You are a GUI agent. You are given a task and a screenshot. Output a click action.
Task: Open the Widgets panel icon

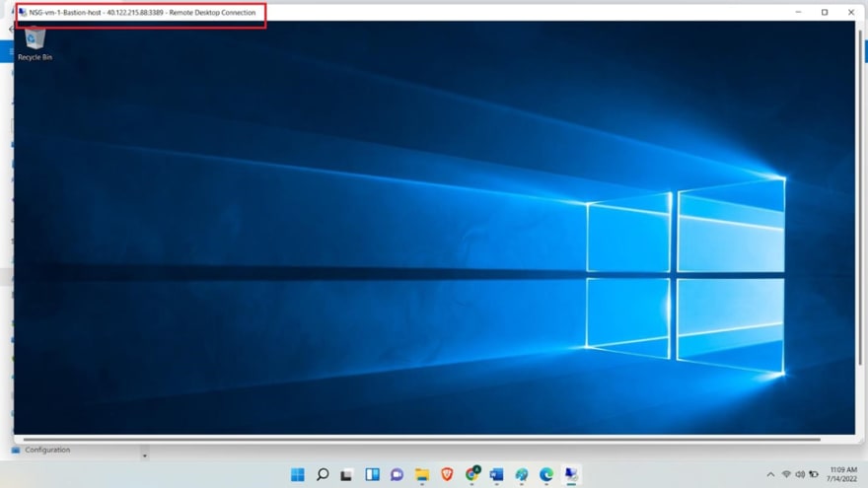tap(372, 474)
